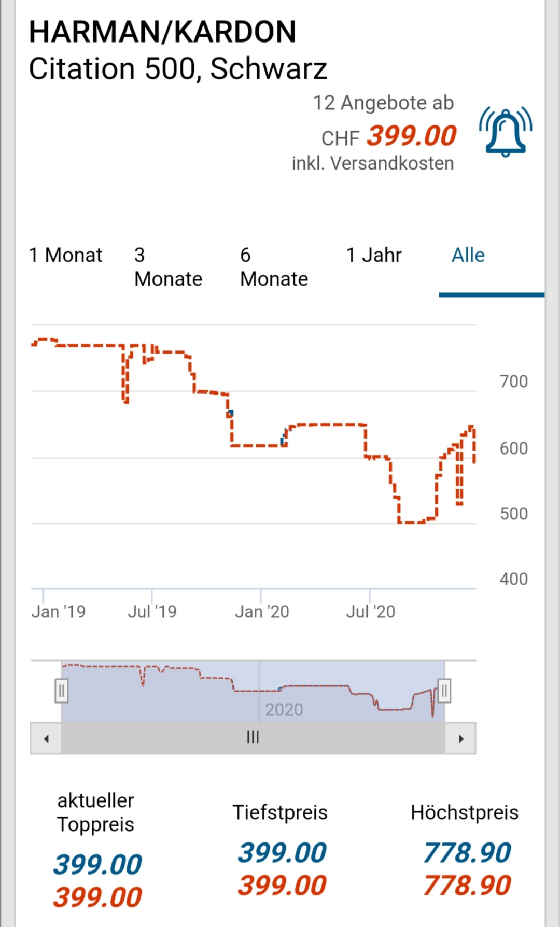Click left handle of range navigator
Viewport: 560px width, 927px height.
62,691
